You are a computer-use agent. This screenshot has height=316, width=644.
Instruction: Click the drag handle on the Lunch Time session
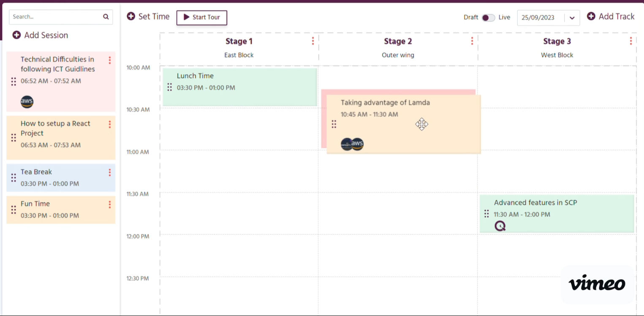[x=169, y=87]
